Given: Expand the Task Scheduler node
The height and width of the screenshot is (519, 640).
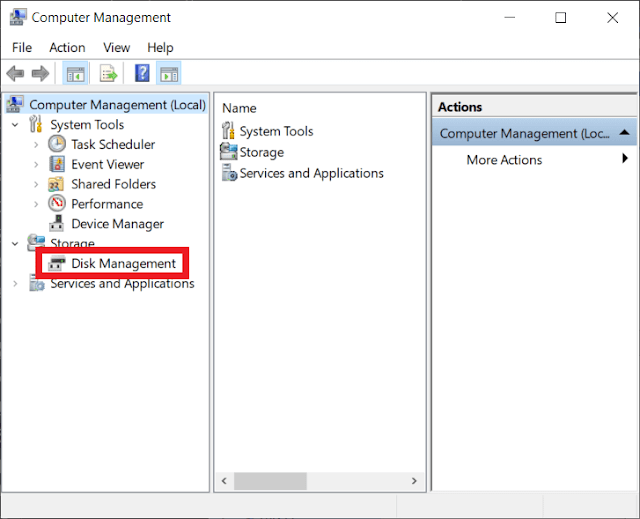Looking at the screenshot, I should coord(36,144).
